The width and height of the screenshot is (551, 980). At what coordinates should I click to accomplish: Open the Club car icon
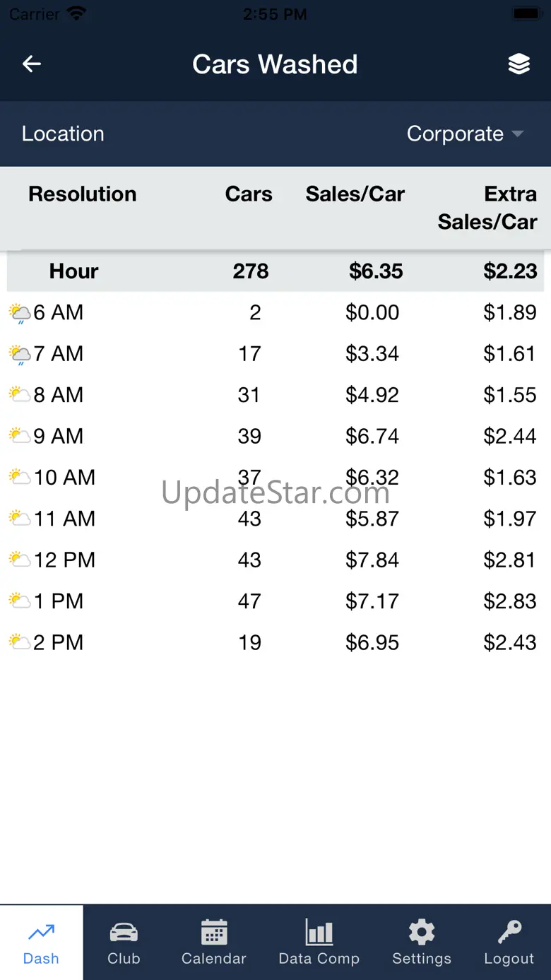pos(124,933)
